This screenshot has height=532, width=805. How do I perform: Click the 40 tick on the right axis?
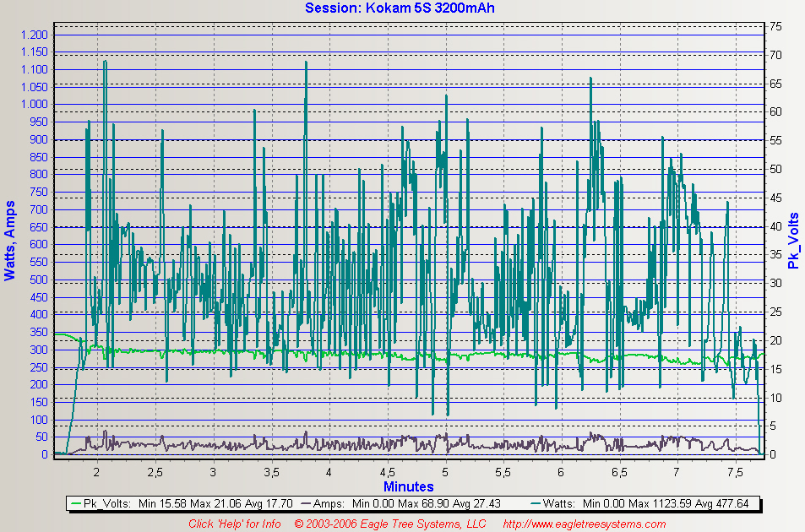click(775, 226)
